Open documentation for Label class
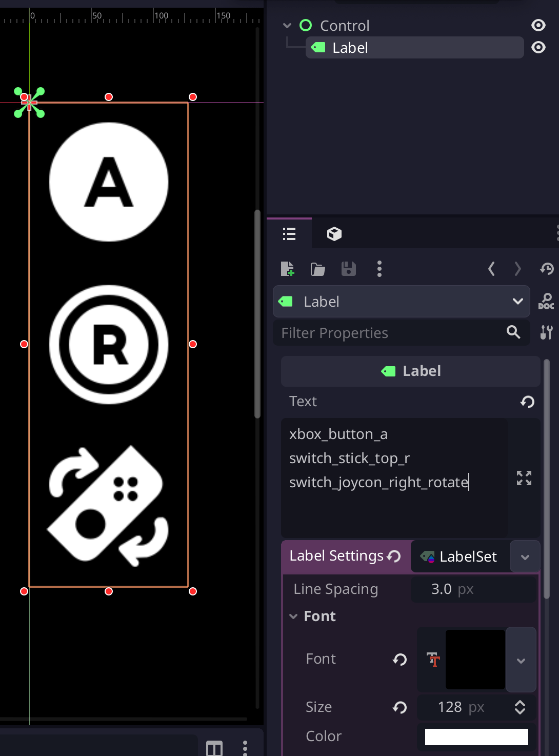 pyautogui.click(x=546, y=302)
